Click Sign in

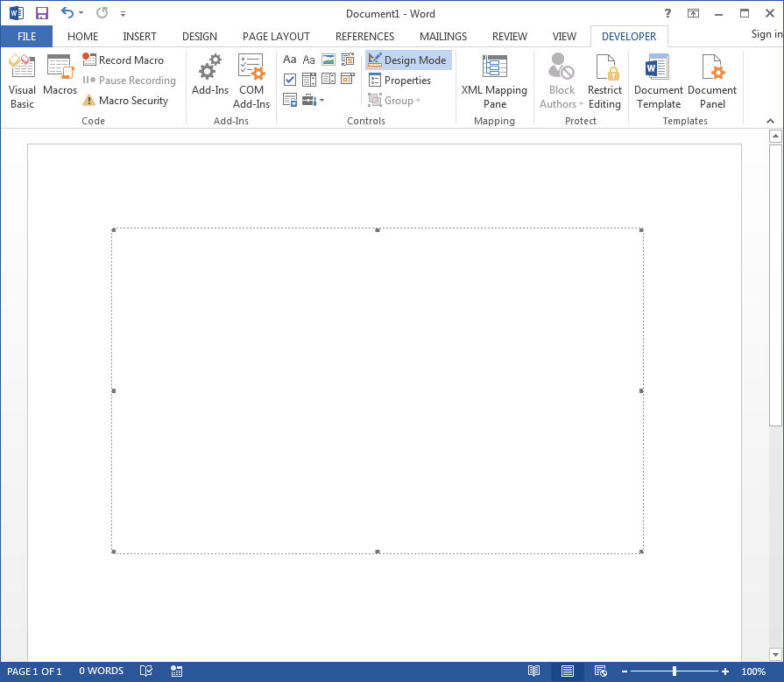pyautogui.click(x=766, y=34)
